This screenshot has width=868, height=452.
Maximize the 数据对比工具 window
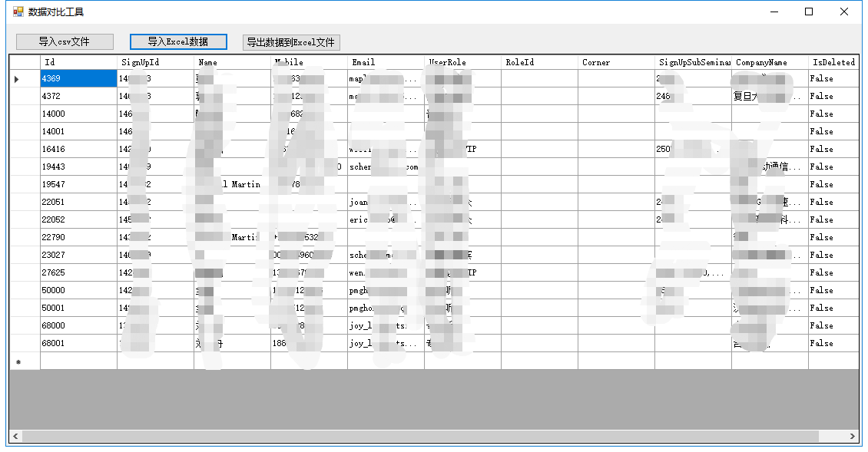point(809,12)
